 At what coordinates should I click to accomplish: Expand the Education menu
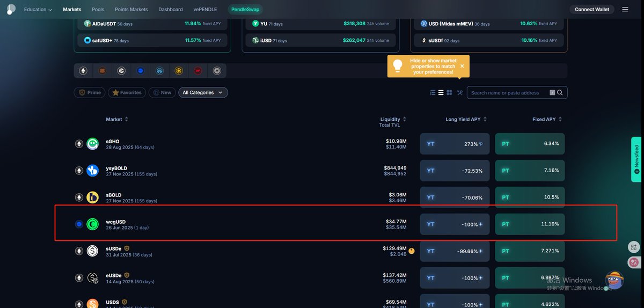(38, 10)
